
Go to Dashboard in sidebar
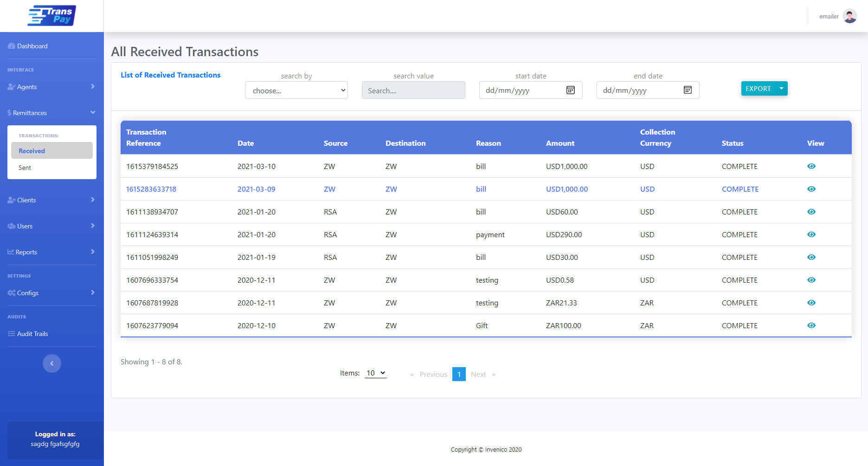pos(28,46)
